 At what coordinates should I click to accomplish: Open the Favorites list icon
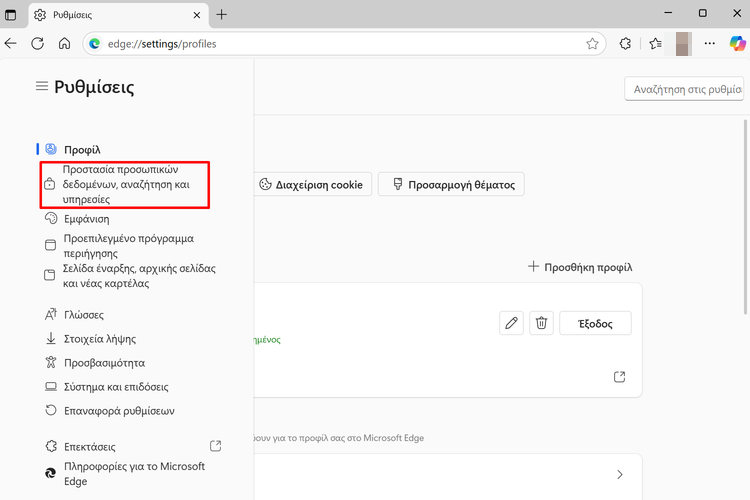tap(655, 44)
